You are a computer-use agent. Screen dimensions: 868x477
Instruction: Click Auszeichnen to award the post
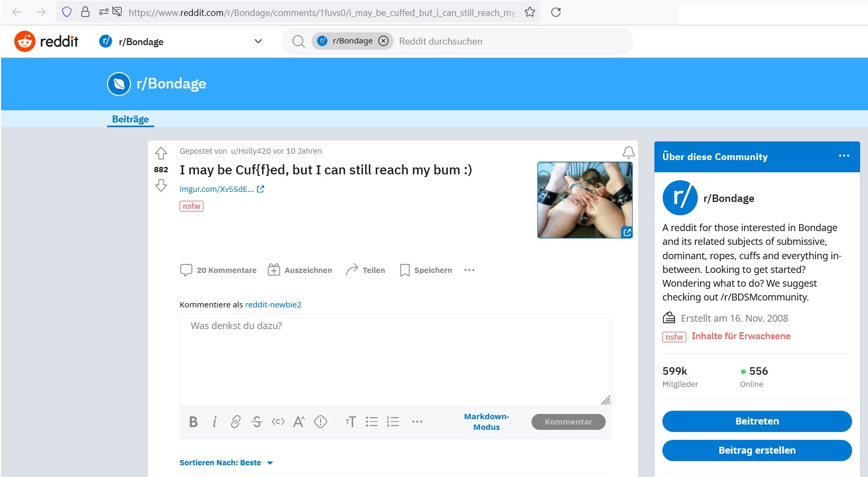pos(300,270)
